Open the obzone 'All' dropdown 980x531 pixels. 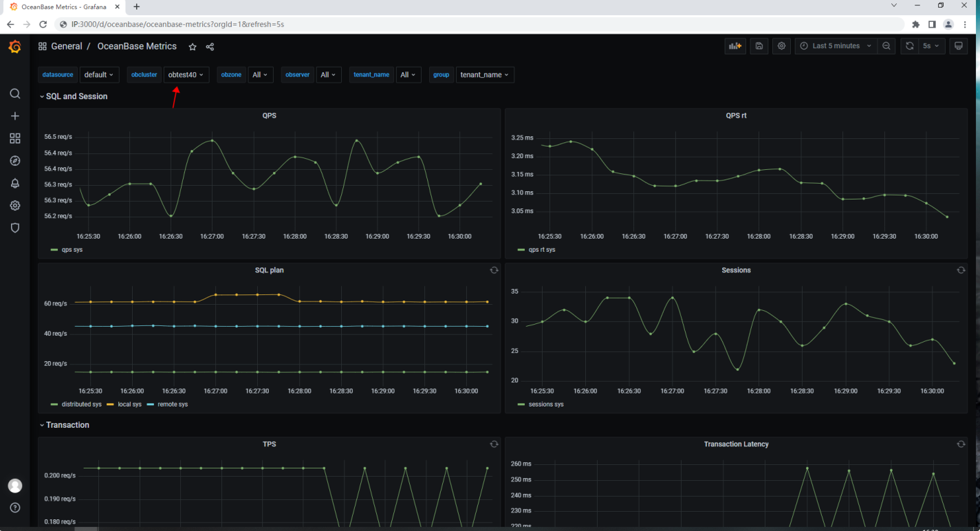tap(261, 75)
